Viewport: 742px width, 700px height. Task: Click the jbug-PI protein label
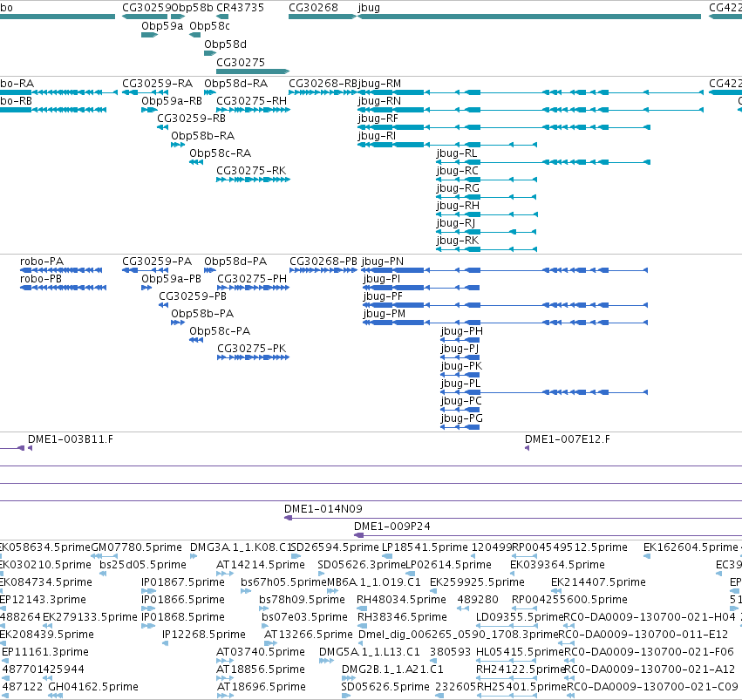381,279
